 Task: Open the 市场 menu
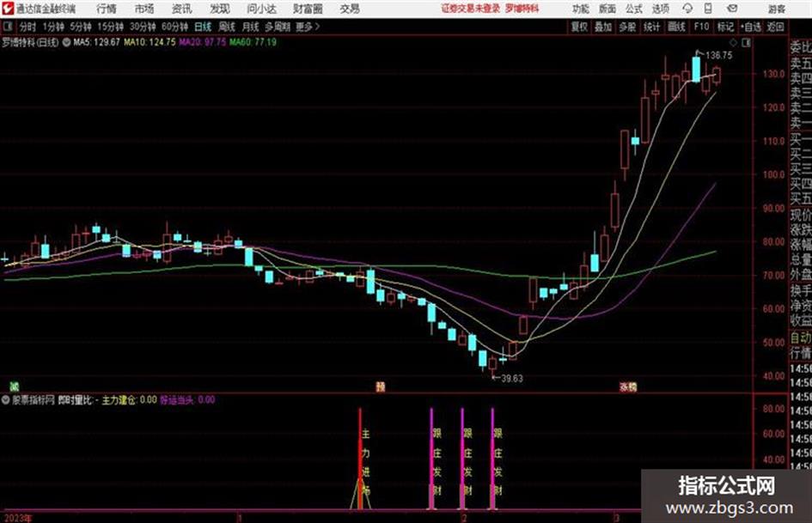pyautogui.click(x=144, y=9)
